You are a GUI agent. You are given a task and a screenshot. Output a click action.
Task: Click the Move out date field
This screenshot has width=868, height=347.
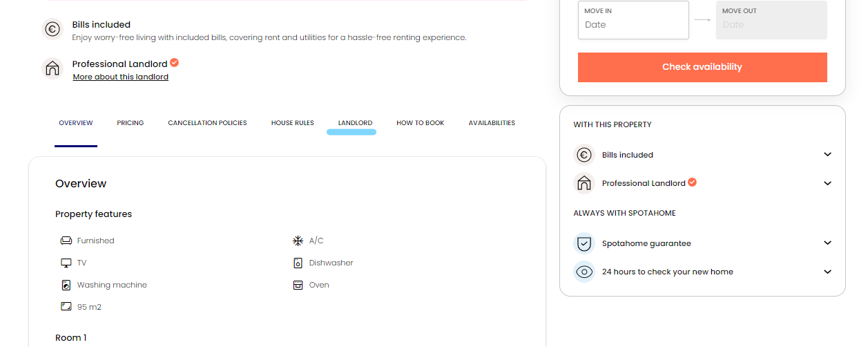(x=771, y=20)
